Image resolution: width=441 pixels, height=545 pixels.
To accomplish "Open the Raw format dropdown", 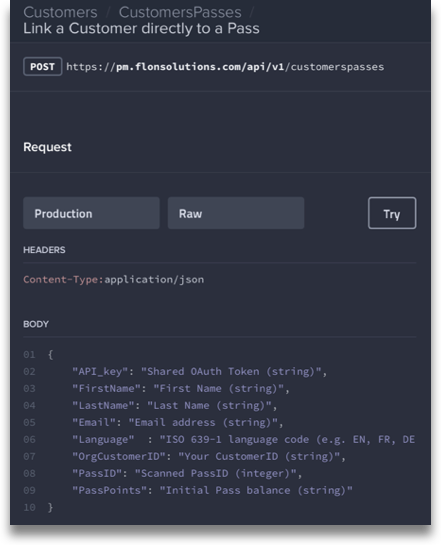I will (236, 213).
